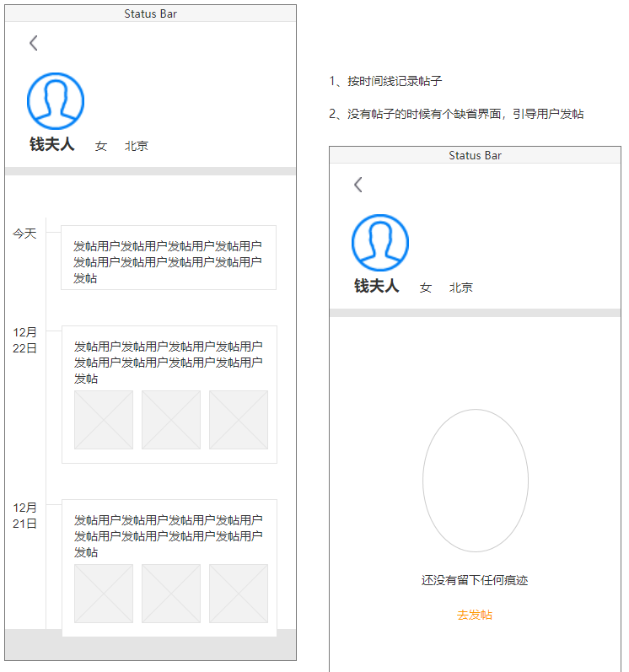Open the post card dated 12月22日

pos(169,395)
